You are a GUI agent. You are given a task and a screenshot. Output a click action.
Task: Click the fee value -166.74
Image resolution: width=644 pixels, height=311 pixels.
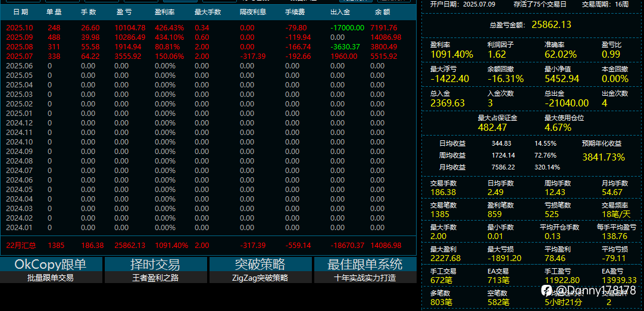click(x=298, y=47)
